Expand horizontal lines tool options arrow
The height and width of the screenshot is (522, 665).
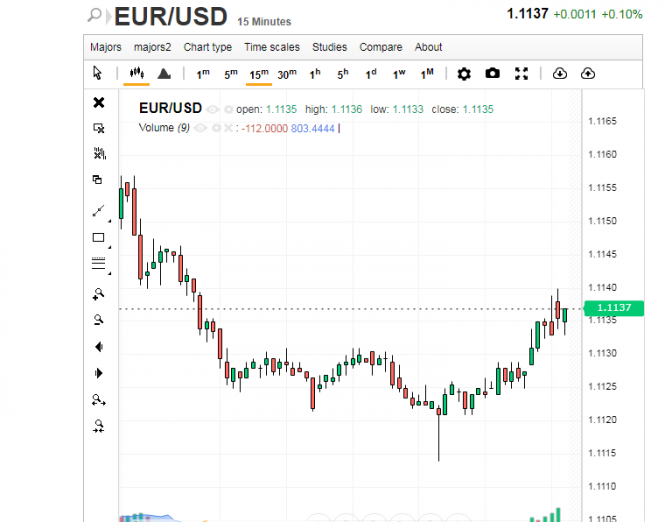click(109, 274)
